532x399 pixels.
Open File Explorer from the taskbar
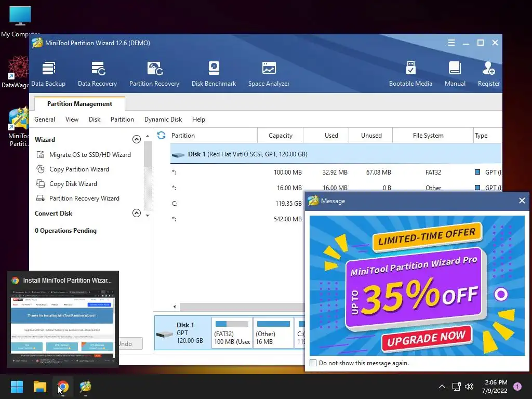pos(39,387)
